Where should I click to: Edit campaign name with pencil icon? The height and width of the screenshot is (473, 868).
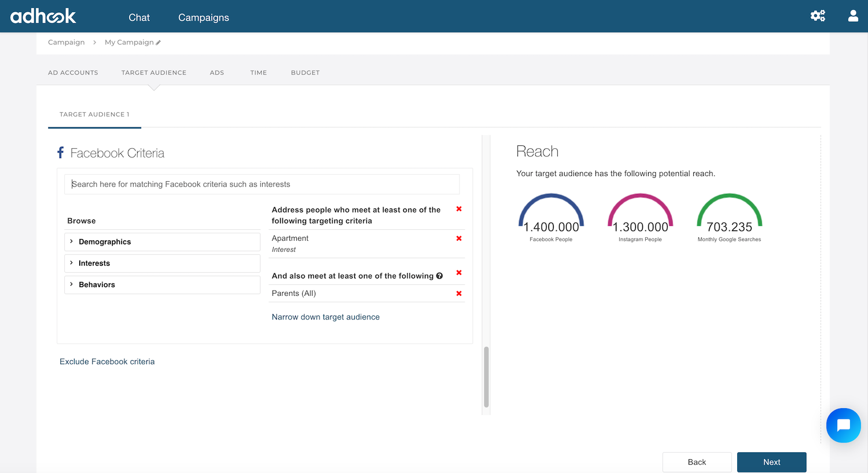[158, 42]
